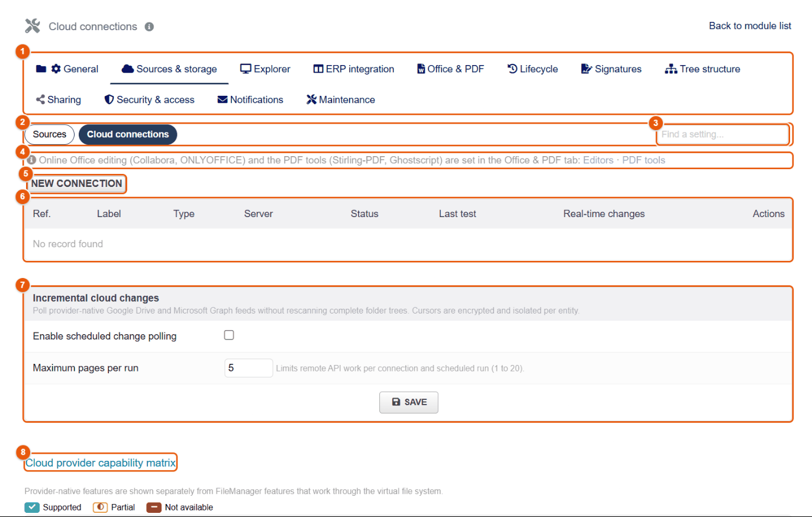Screen dimensions: 812x517
Task: Click the Maximum pages per run field
Action: coord(249,368)
